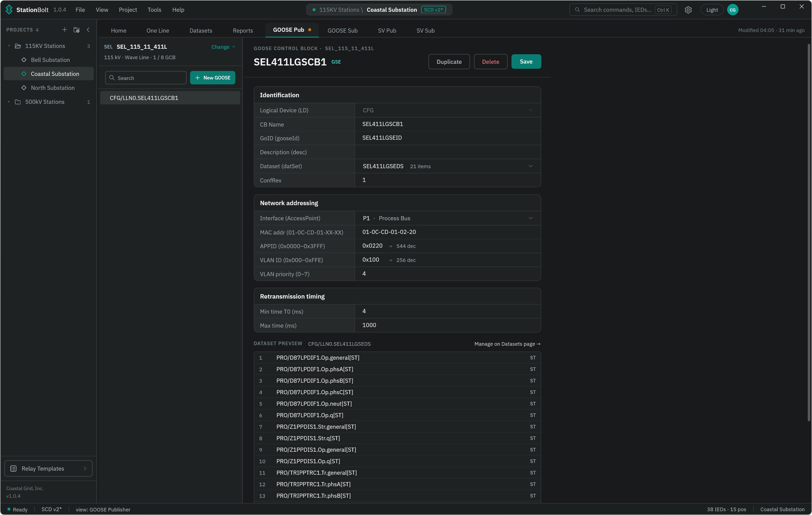Click the North Substation diamond icon

pyautogui.click(x=24, y=88)
